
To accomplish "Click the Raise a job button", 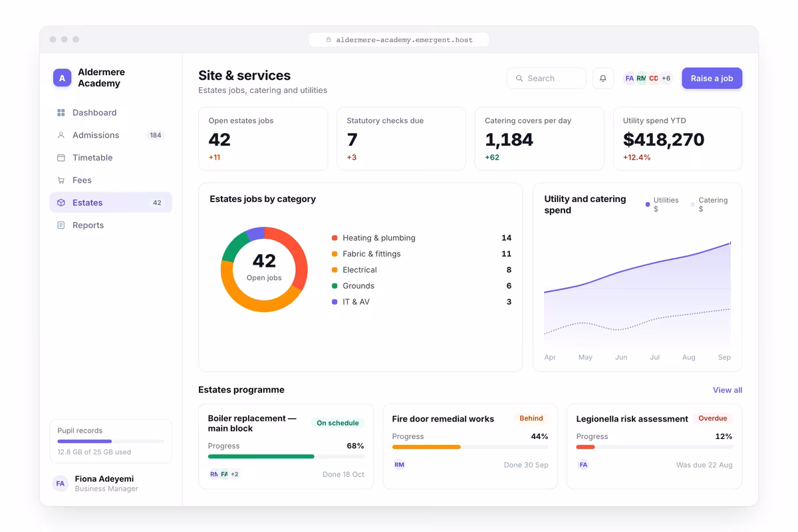I will (x=712, y=78).
